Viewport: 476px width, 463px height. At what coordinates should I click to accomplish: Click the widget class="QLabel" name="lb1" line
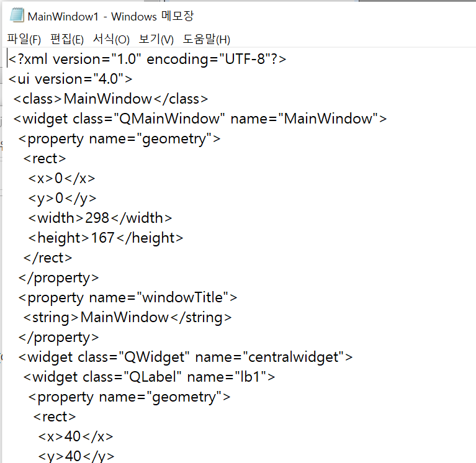tap(150, 377)
